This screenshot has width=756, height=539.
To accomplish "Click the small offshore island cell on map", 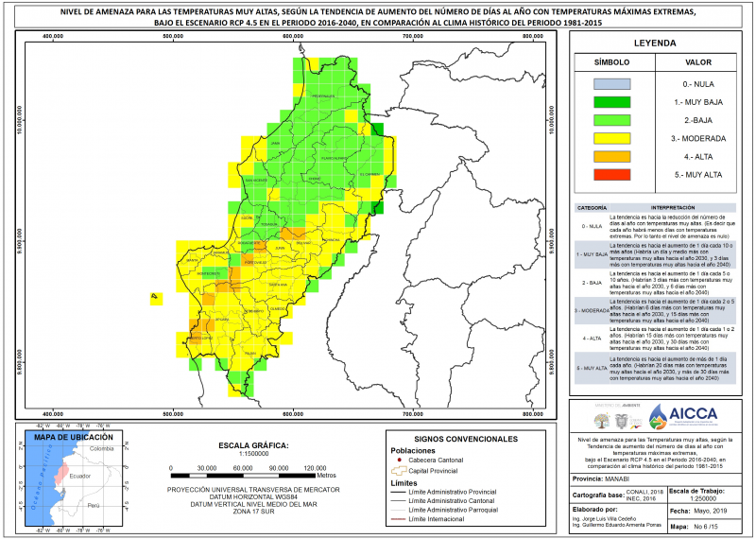I will tap(156, 299).
